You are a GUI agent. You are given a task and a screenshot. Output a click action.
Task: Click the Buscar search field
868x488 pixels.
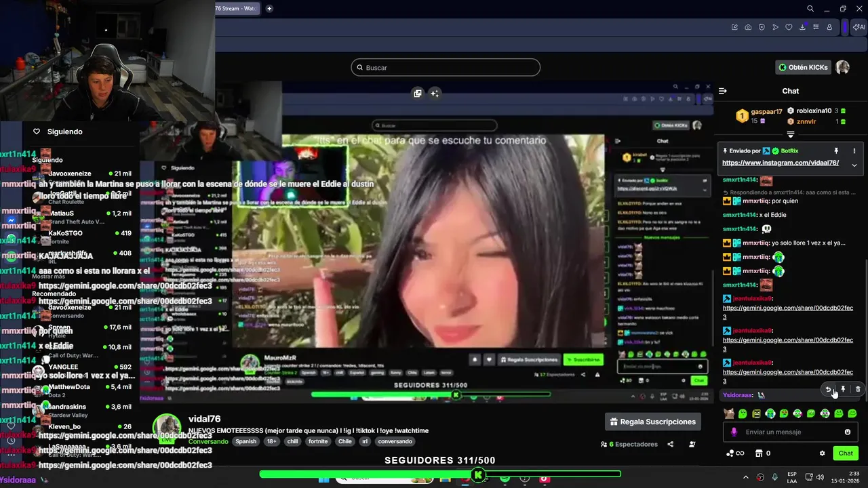[x=446, y=68]
